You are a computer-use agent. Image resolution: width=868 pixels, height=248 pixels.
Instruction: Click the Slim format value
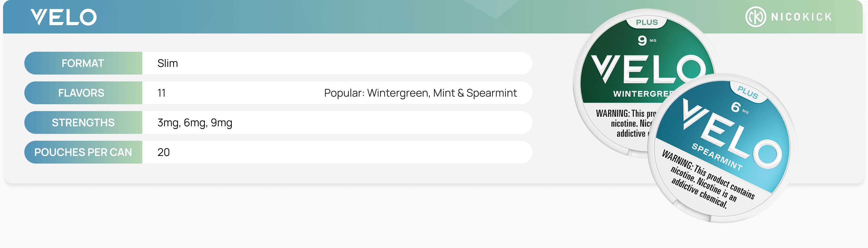click(x=167, y=63)
